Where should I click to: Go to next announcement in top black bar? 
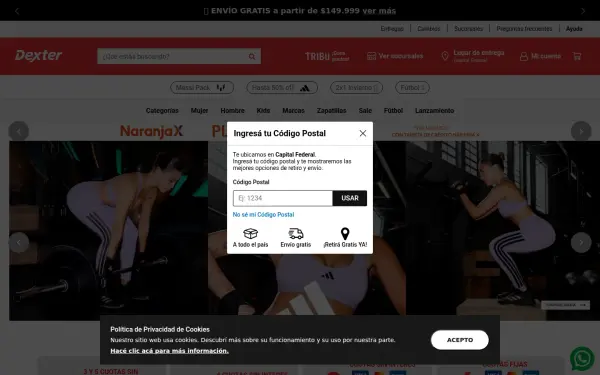(x=583, y=11)
